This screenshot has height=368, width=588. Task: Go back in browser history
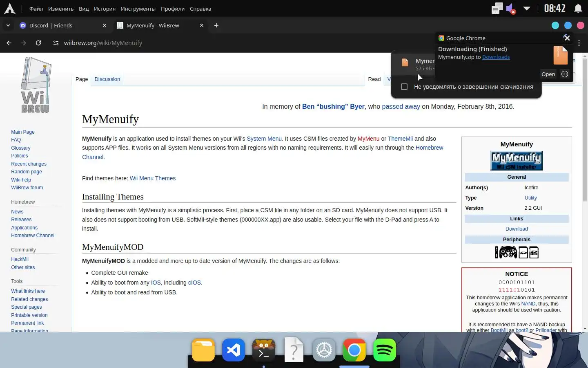click(x=9, y=43)
